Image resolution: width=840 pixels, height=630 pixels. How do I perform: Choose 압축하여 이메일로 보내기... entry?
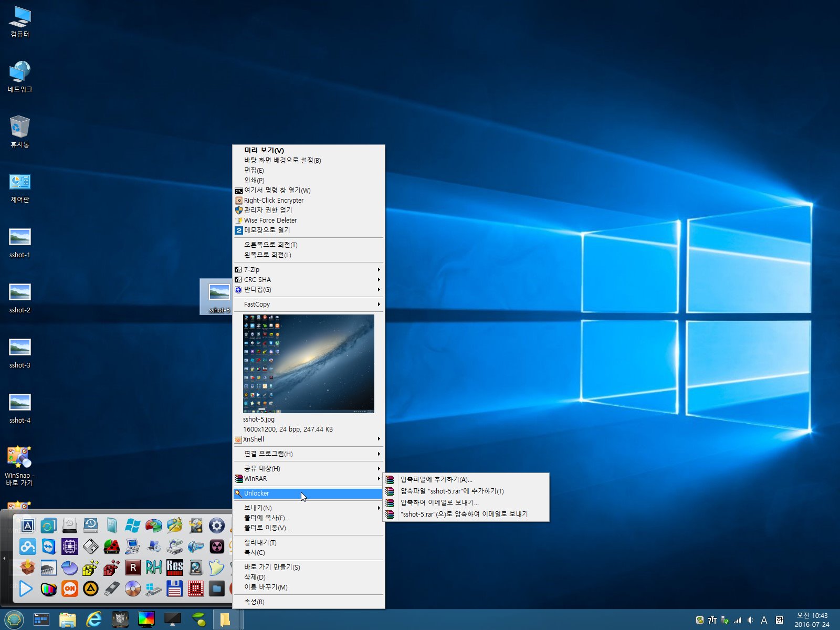(466, 502)
